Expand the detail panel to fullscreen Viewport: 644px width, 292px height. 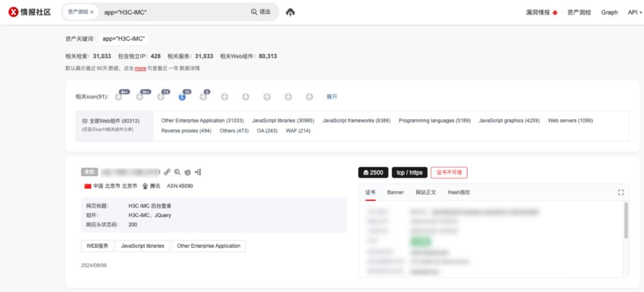[x=621, y=192]
